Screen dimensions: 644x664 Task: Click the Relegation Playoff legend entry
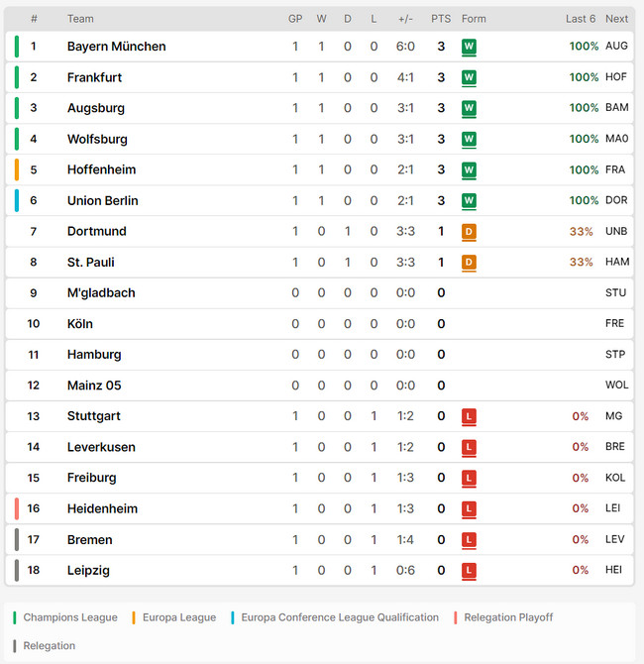pyautogui.click(x=503, y=617)
